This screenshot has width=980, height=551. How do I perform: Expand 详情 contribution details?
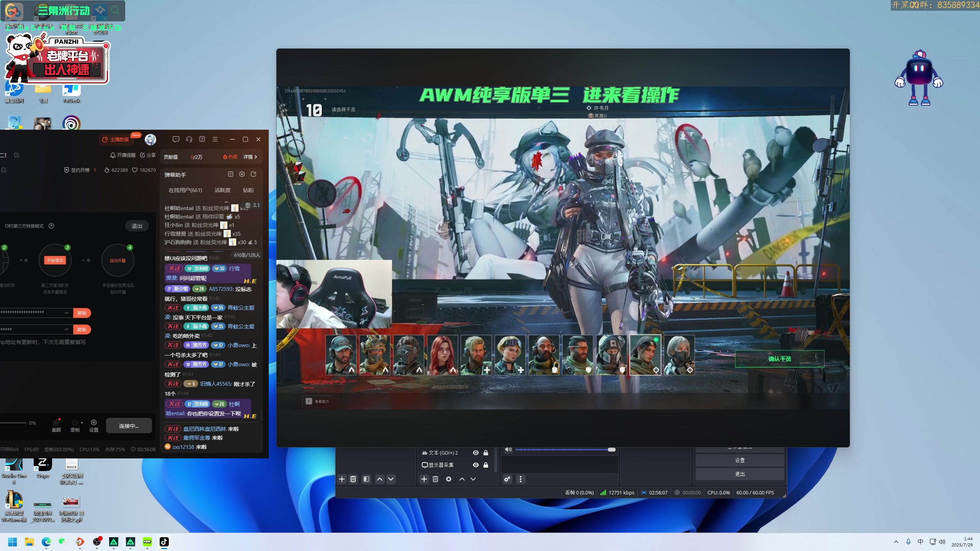coord(250,157)
